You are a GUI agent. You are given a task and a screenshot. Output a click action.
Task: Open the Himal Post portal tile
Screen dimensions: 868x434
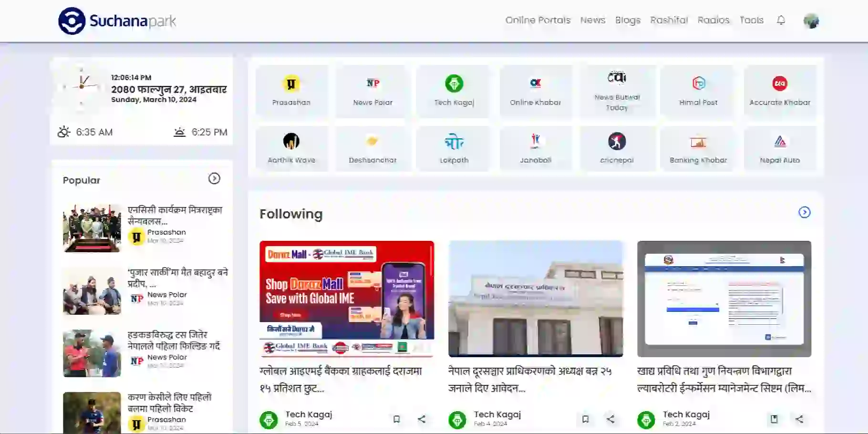coord(698,91)
